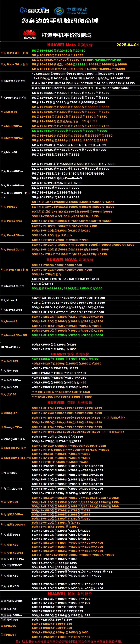This screenshot has width=140, height=644.
Task: Click the base 华为 Pura70 model label
Action: (9, 207)
